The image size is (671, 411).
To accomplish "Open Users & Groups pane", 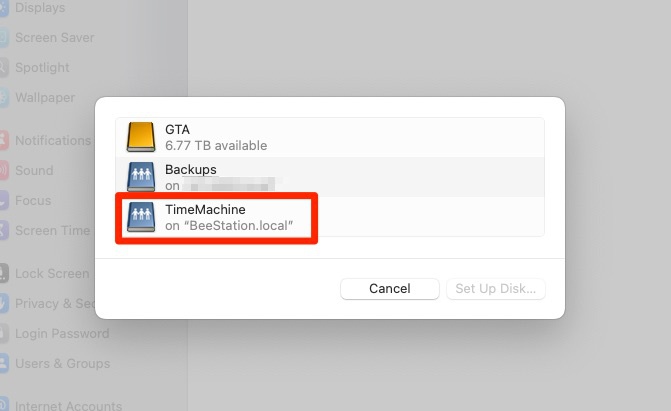I will tap(62, 364).
